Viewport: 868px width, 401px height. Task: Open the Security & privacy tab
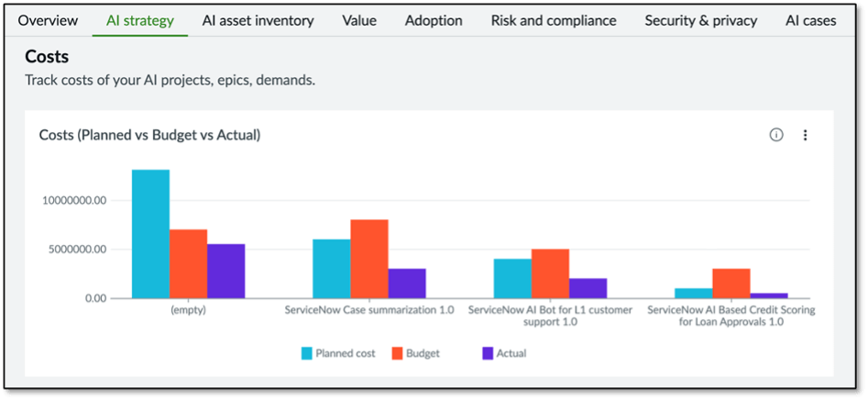point(701,20)
